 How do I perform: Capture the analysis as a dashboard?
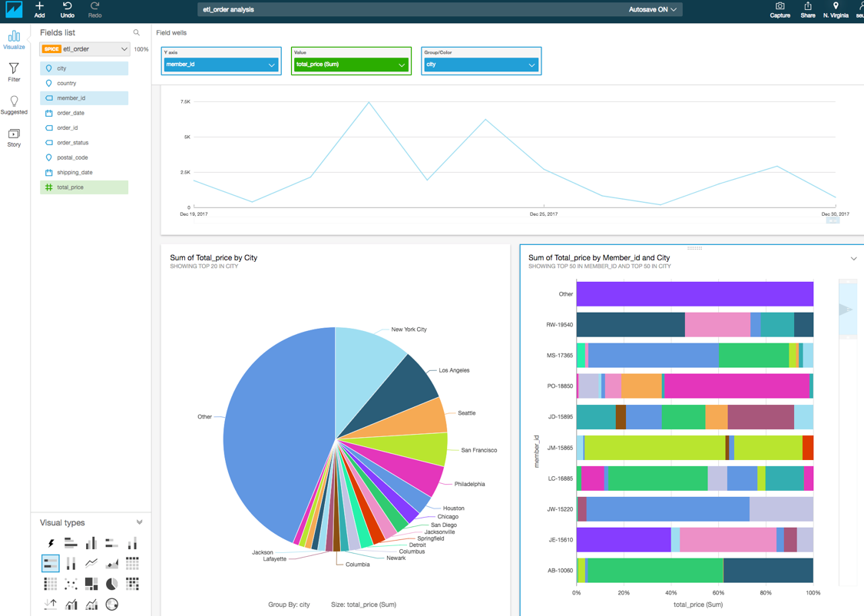click(780, 9)
